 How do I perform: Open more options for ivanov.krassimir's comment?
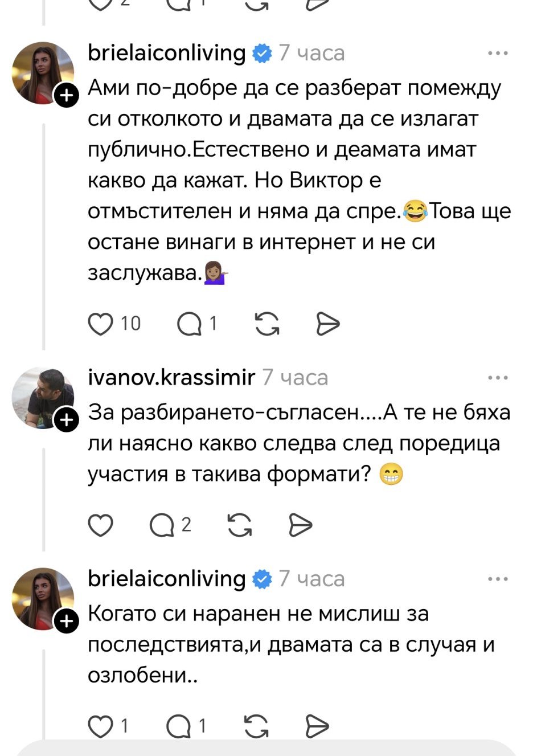[498, 378]
